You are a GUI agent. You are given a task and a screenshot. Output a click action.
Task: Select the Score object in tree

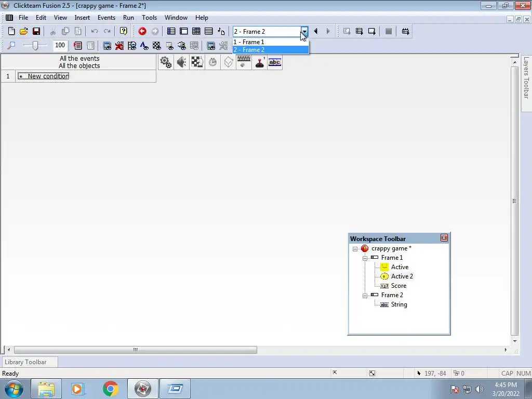click(x=398, y=286)
